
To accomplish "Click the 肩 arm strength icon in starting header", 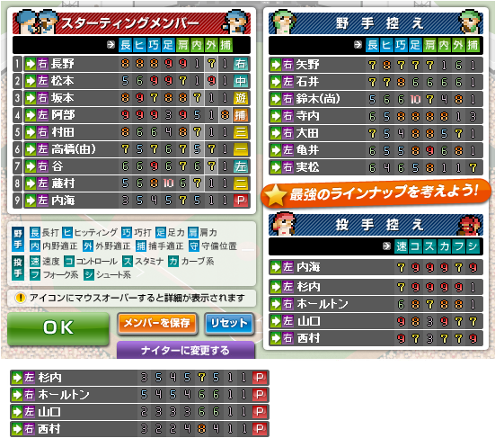I will tap(182, 45).
